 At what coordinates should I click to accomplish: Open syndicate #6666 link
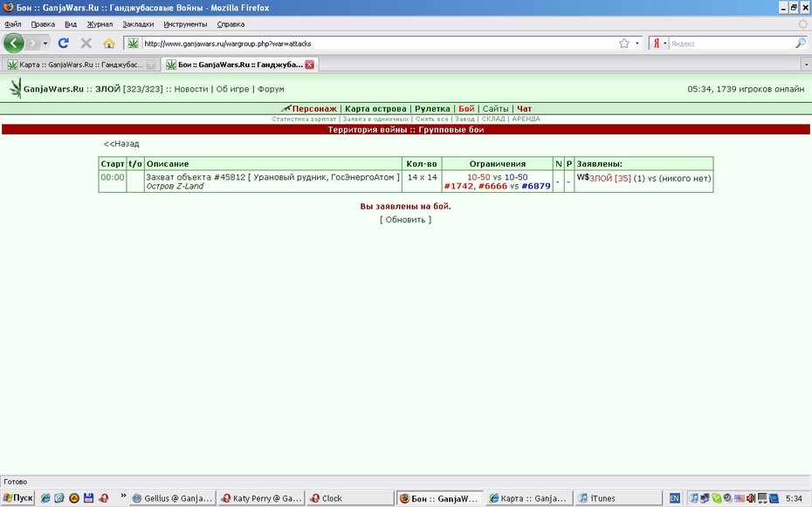(492, 186)
